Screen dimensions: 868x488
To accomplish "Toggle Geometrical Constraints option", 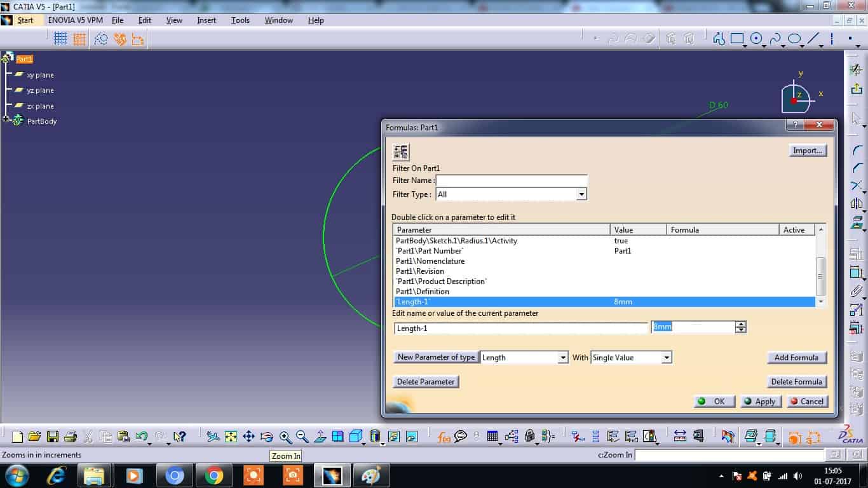I will 119,39.
